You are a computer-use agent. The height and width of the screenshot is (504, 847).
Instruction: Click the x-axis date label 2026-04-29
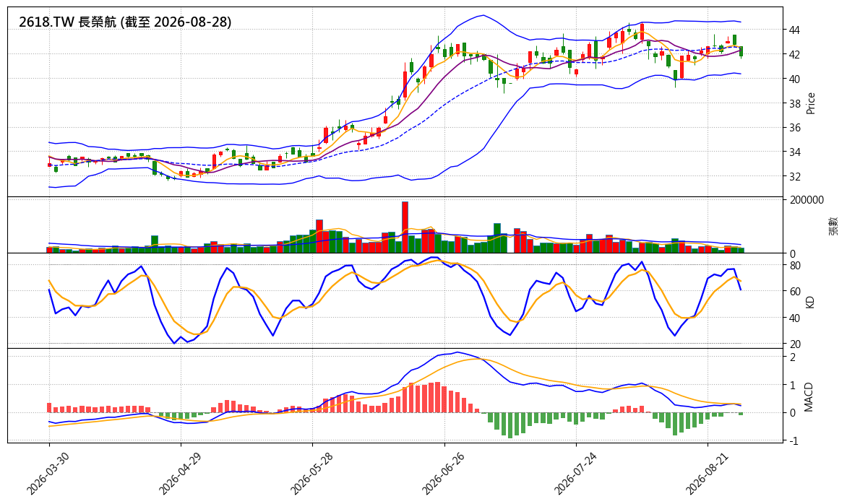(x=179, y=473)
